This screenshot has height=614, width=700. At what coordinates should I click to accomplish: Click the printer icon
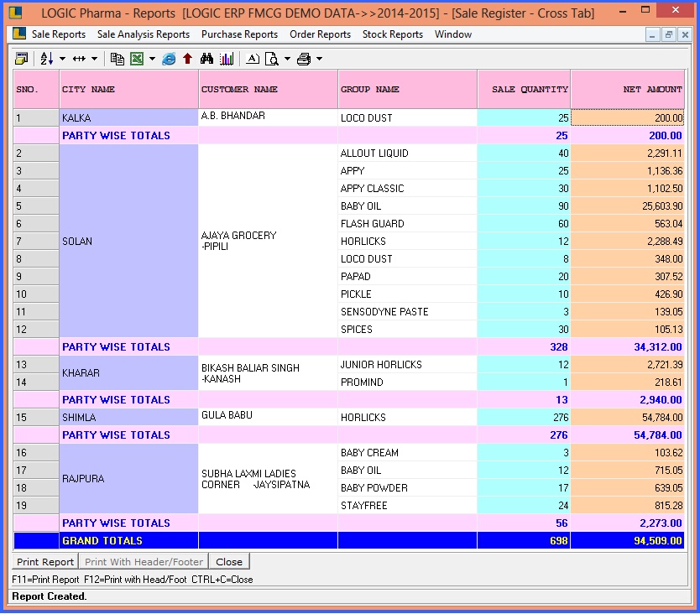[304, 59]
